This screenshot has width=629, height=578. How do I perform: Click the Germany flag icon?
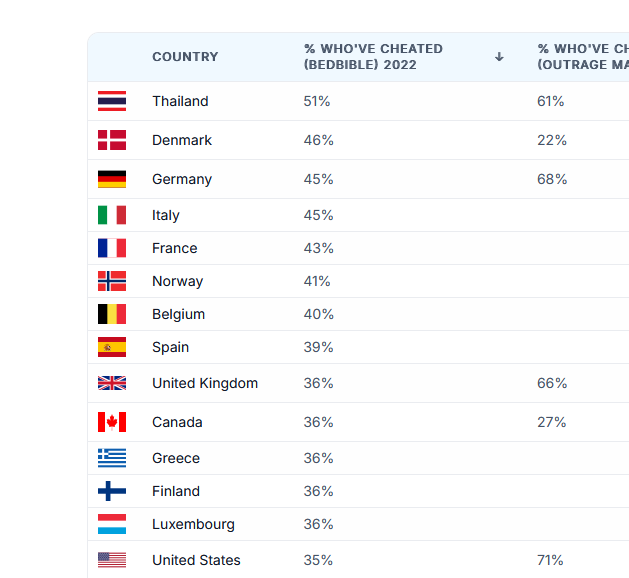pos(112,179)
